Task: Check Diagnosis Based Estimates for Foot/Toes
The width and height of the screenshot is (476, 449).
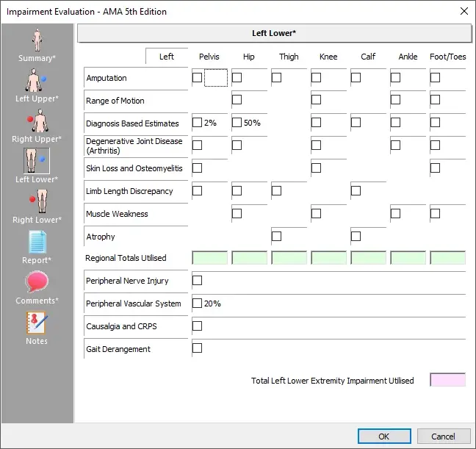Action: [435, 123]
